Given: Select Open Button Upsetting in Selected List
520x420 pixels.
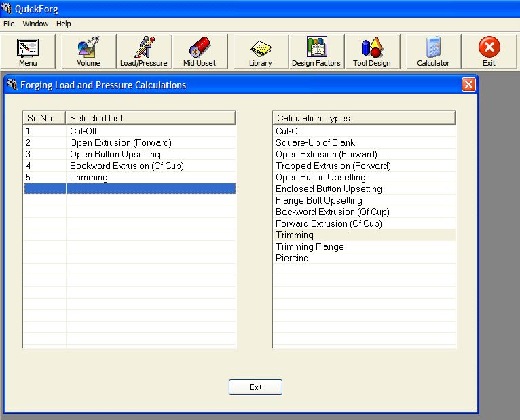Looking at the screenshot, I should click(x=115, y=155).
